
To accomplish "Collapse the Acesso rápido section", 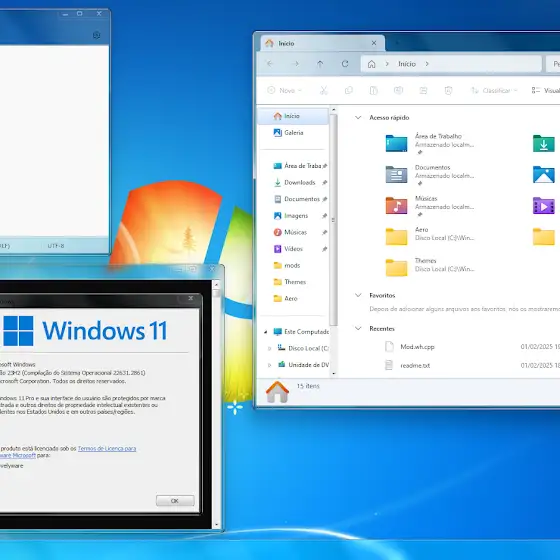I will tap(358, 118).
